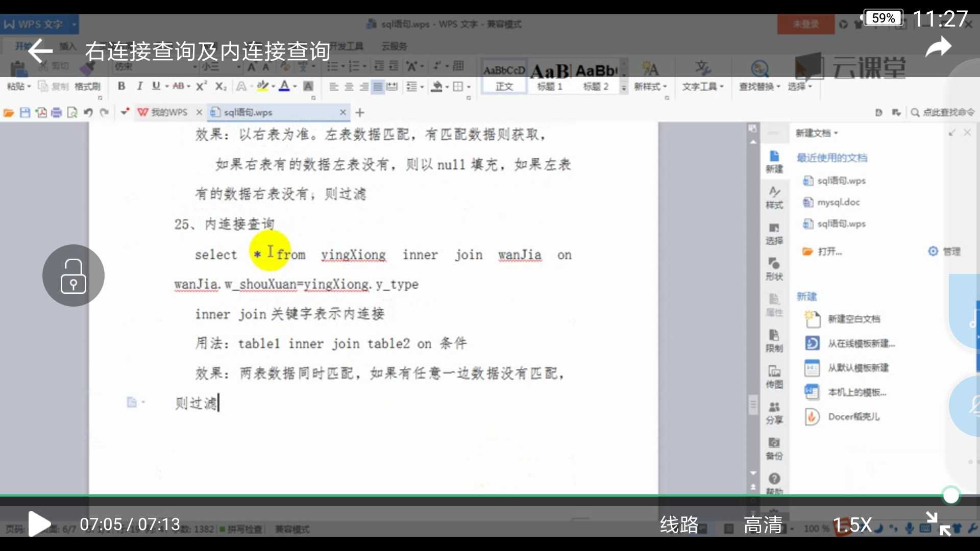Toggle justify alignment (highlighted) icon
The image size is (980, 551).
coord(378,86)
